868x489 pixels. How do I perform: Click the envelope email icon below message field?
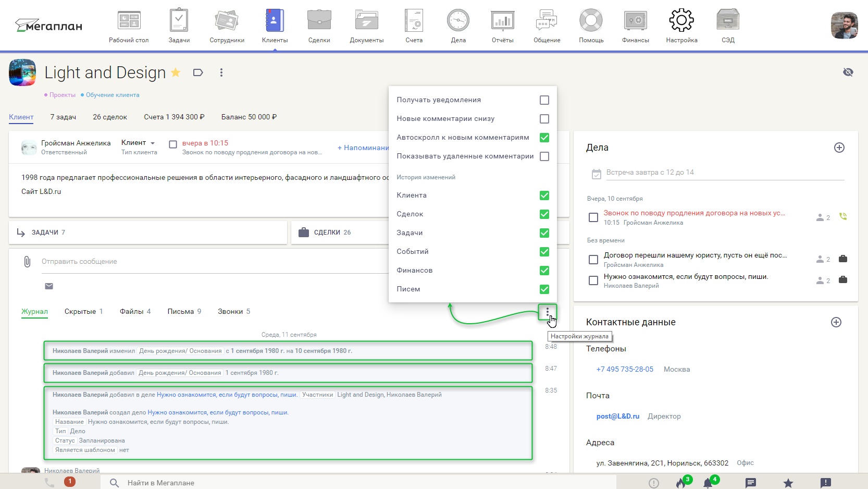pyautogui.click(x=49, y=286)
